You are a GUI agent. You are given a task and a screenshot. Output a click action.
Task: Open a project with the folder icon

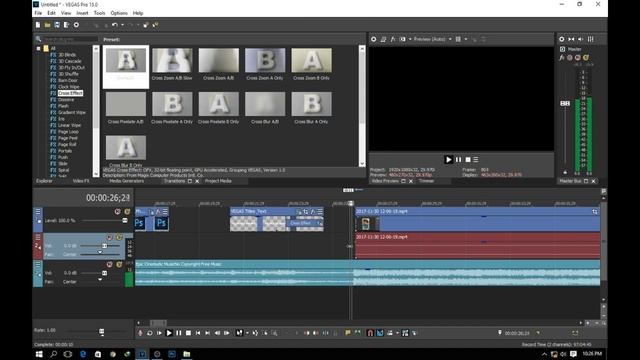point(47,25)
